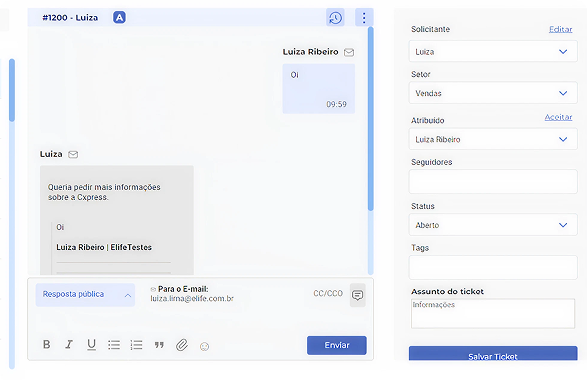Click the Aceitar link for Atribuído

coord(558,117)
